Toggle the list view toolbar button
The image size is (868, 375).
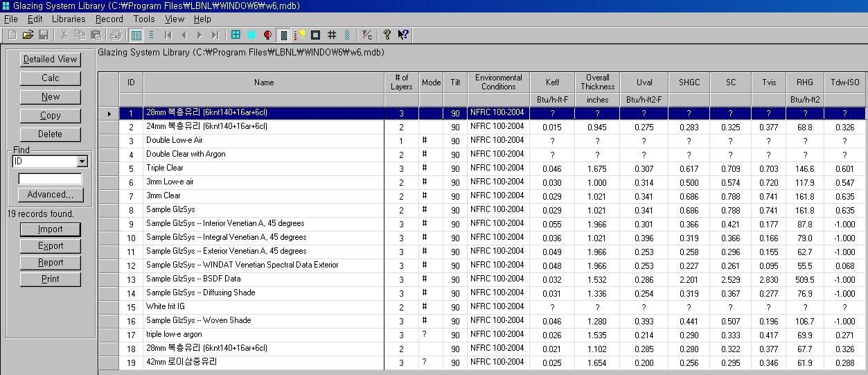click(x=151, y=35)
